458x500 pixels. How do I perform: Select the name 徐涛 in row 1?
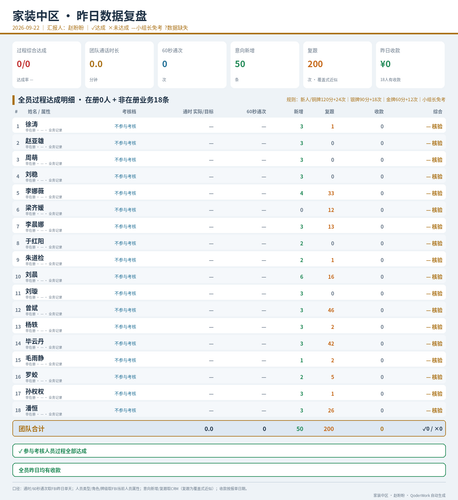[x=32, y=124]
